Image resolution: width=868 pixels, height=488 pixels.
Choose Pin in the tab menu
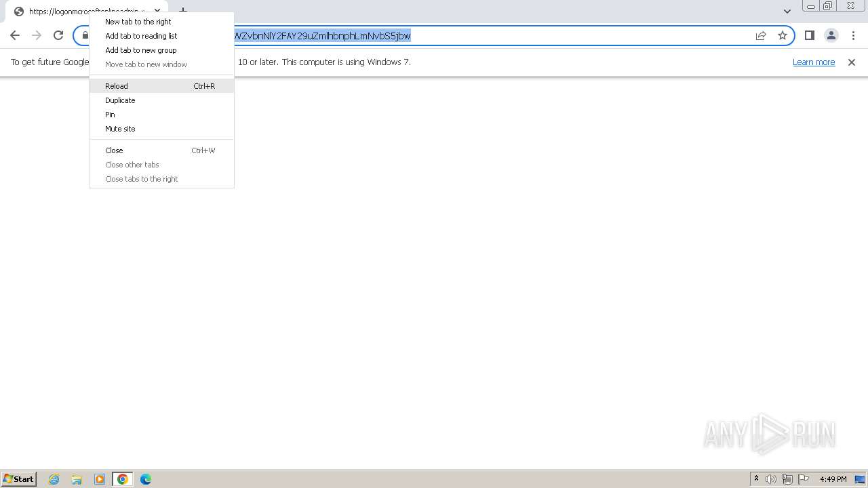[161, 115]
